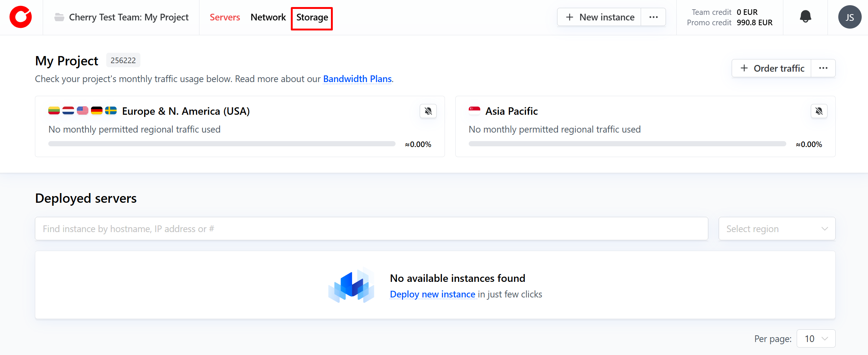Open the notifications bell

click(x=805, y=17)
